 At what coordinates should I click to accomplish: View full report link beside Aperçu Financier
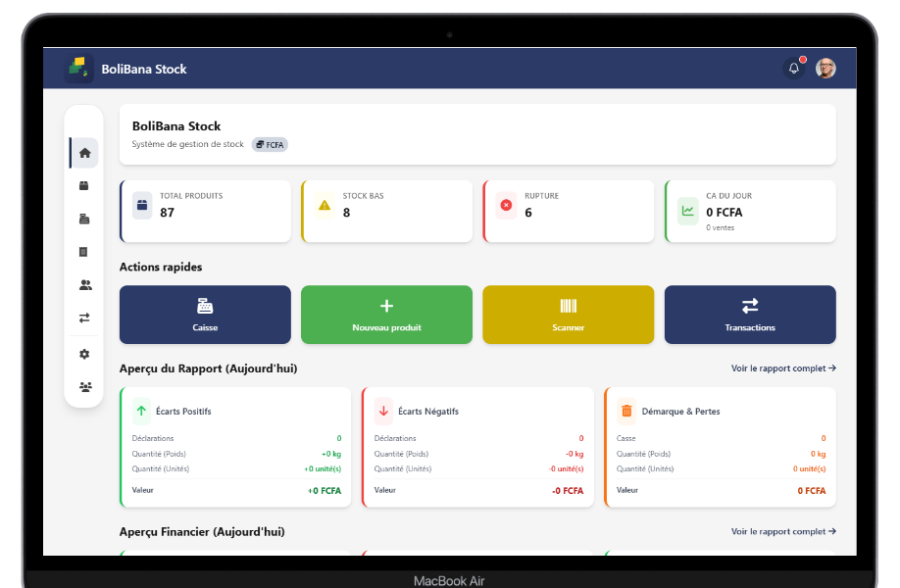tap(782, 531)
